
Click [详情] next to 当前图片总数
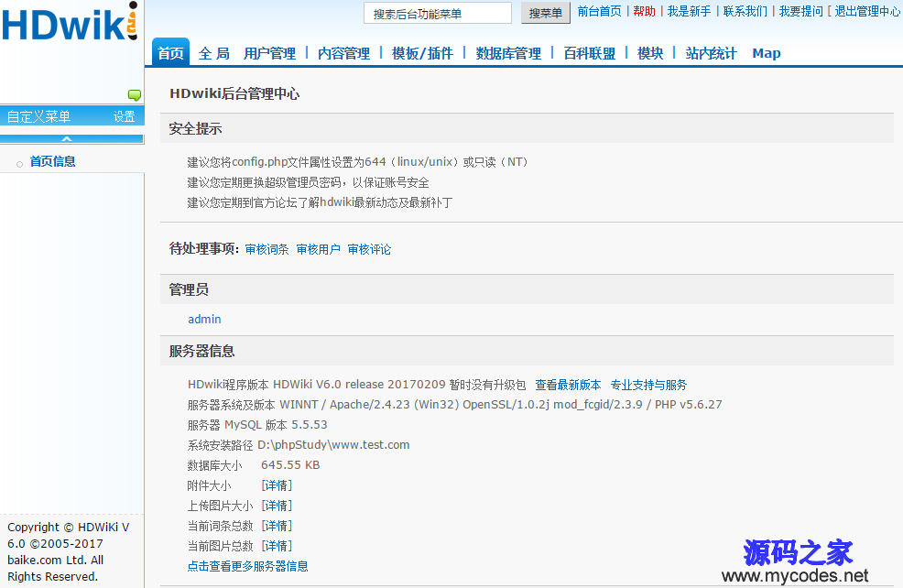[277, 546]
